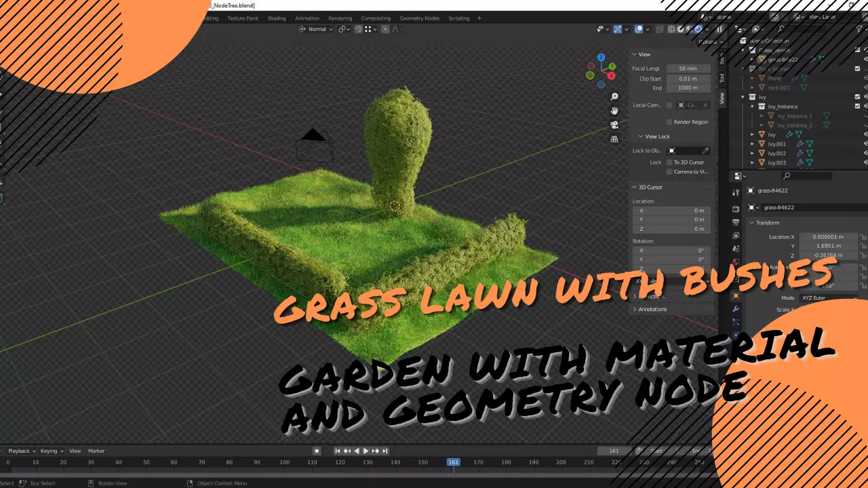This screenshot has width=868, height=488.
Task: Collapse the 3D Cursor panel
Action: tap(671, 187)
